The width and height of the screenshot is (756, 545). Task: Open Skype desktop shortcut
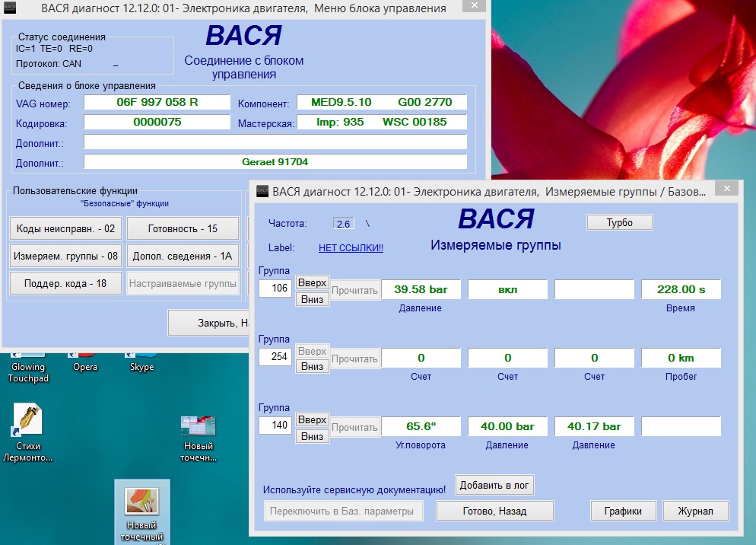click(x=141, y=363)
